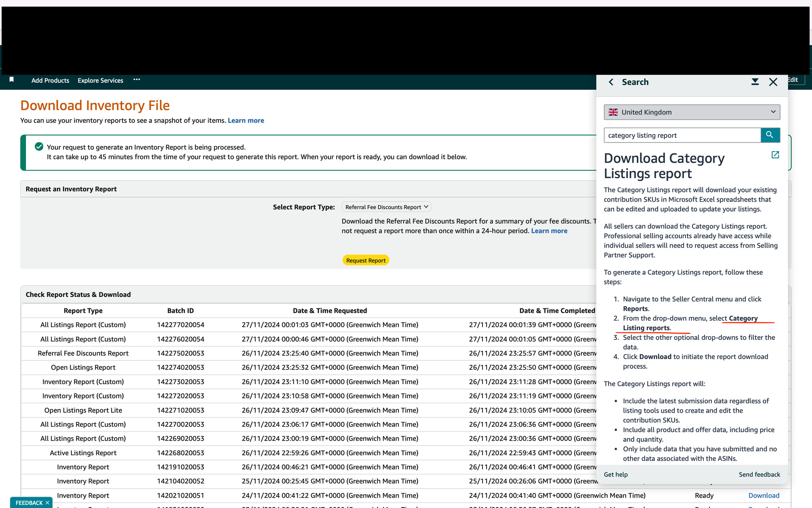Select batch ID 142273020053
The width and height of the screenshot is (812, 508).
pyautogui.click(x=180, y=382)
